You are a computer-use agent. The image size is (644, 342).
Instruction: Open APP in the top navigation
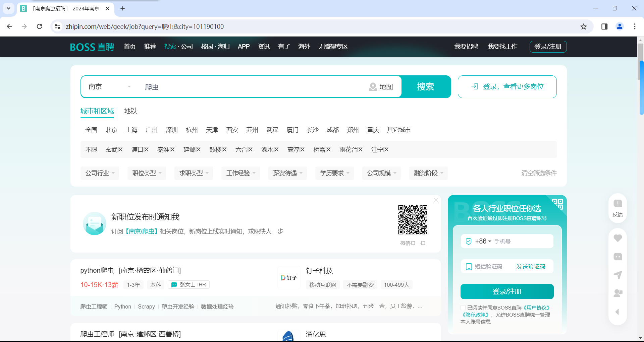point(244,47)
